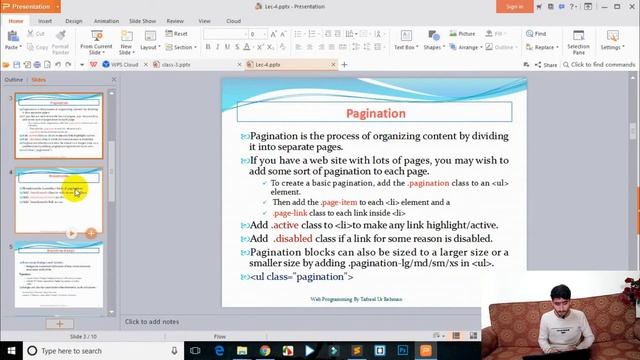Open the Replace dropdown
This screenshot has width=640, height=360.
[542, 47]
